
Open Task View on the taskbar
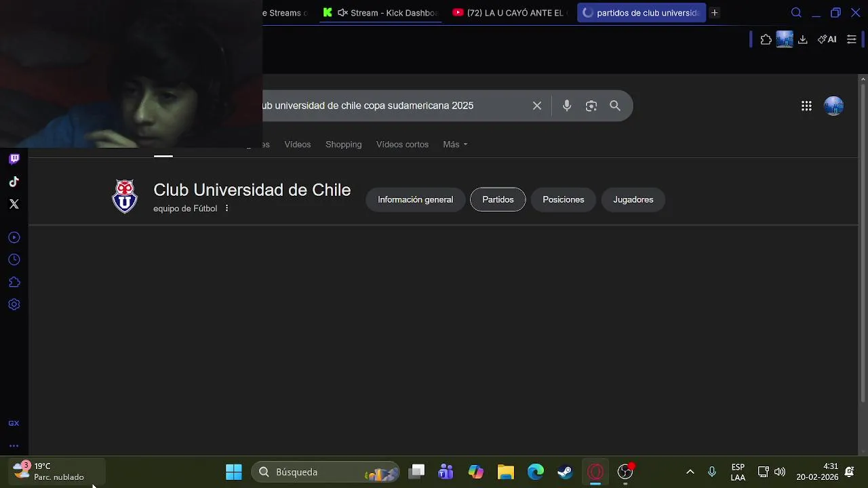coord(417,472)
